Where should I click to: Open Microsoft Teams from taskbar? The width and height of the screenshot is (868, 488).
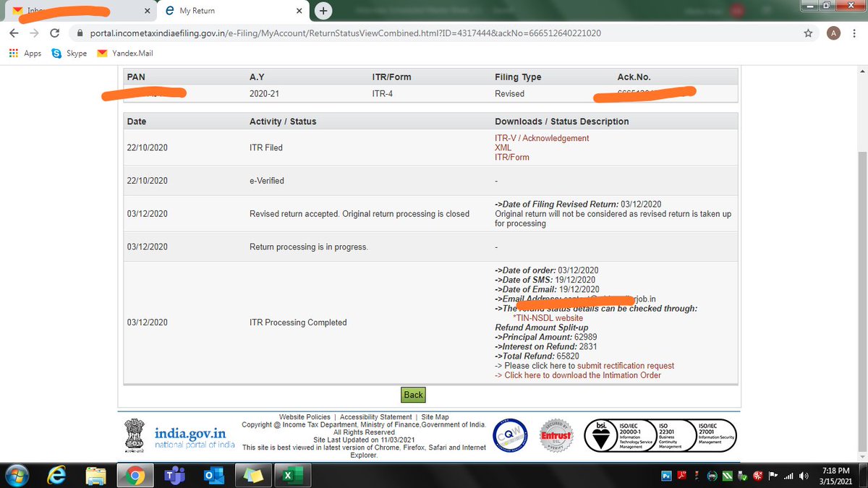(x=174, y=475)
